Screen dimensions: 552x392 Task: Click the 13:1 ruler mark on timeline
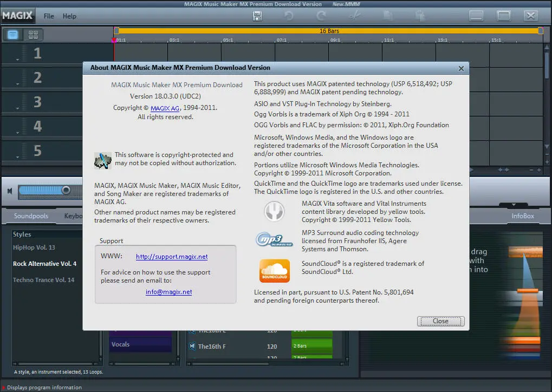coord(443,40)
